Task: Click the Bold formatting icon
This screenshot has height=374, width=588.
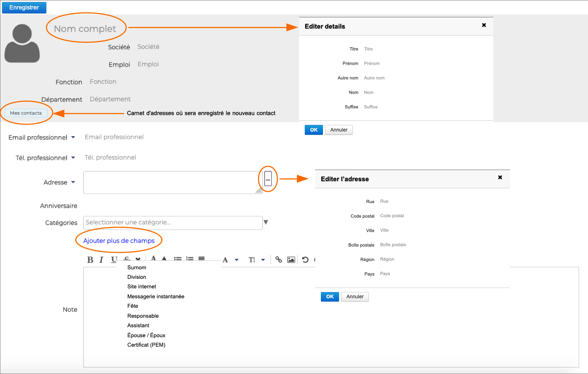Action: 90,260
